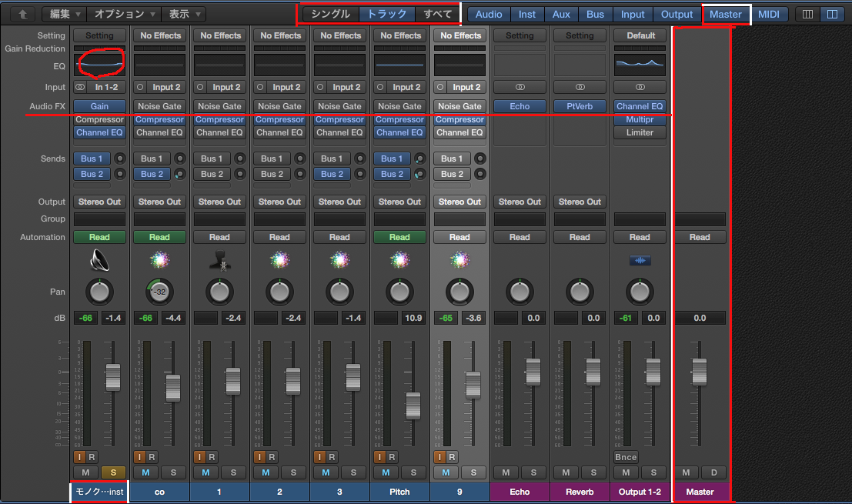Open Stereo Out output selector on co channel

160,202
